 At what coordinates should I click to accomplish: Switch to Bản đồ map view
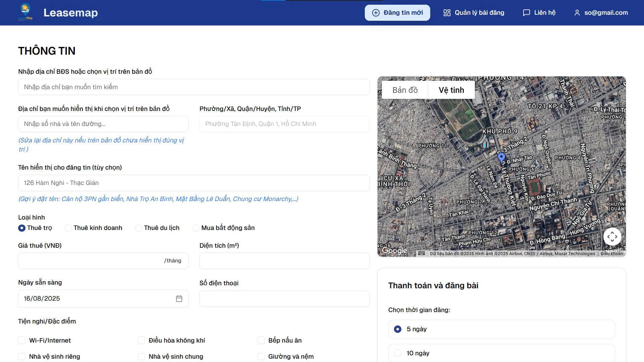coord(405,90)
